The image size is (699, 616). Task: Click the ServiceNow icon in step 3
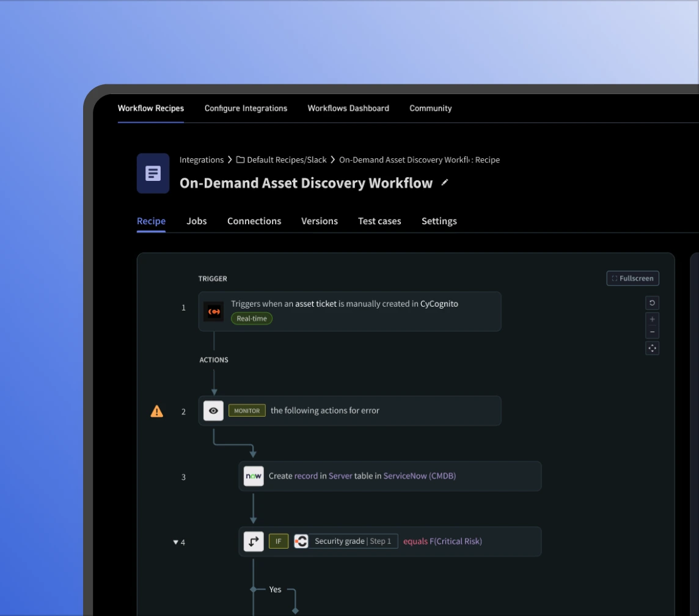coord(254,476)
